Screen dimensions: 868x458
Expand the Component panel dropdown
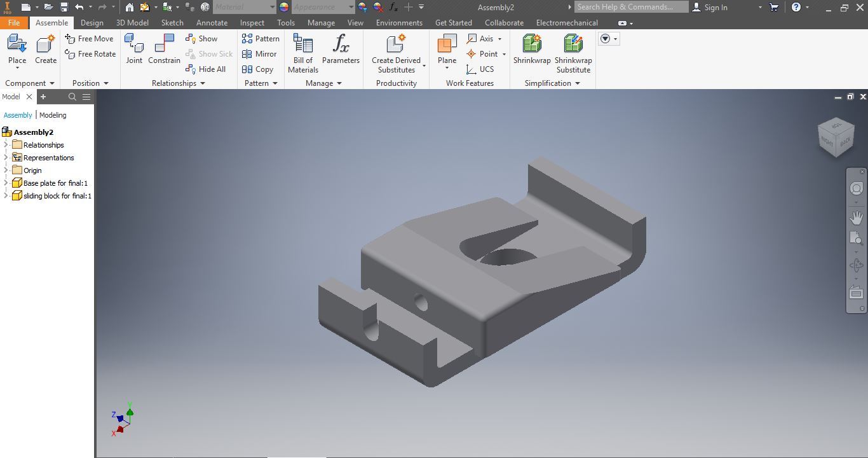pyautogui.click(x=52, y=83)
